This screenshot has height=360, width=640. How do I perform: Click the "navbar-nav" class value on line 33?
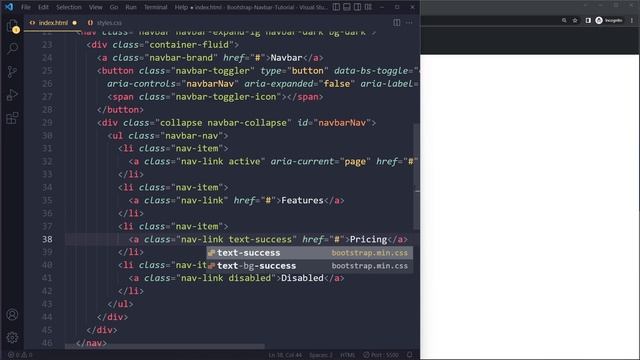pyautogui.click(x=192, y=136)
